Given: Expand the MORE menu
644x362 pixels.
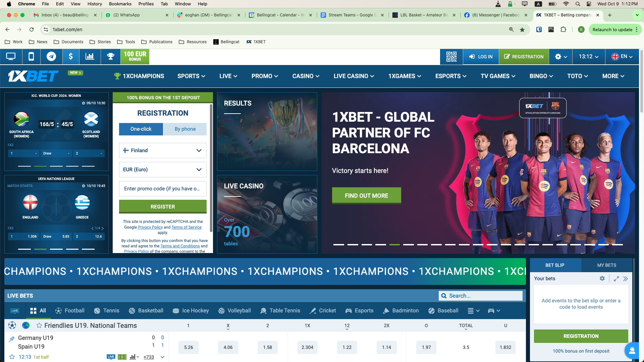Looking at the screenshot, I should [x=613, y=76].
